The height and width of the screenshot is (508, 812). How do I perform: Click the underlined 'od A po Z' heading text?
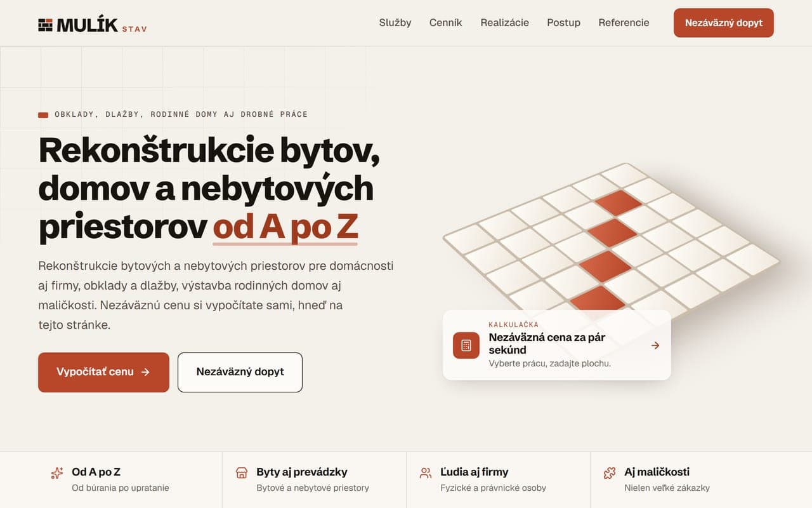point(285,229)
